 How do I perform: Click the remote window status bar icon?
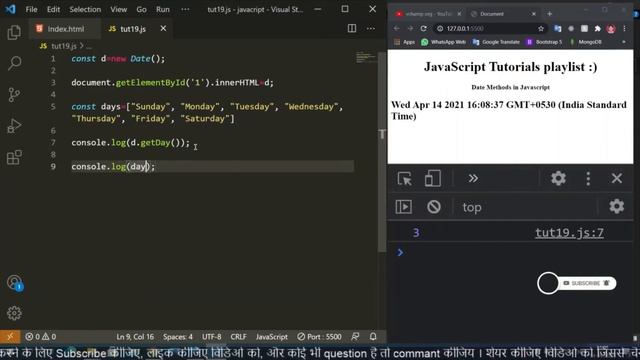10,337
